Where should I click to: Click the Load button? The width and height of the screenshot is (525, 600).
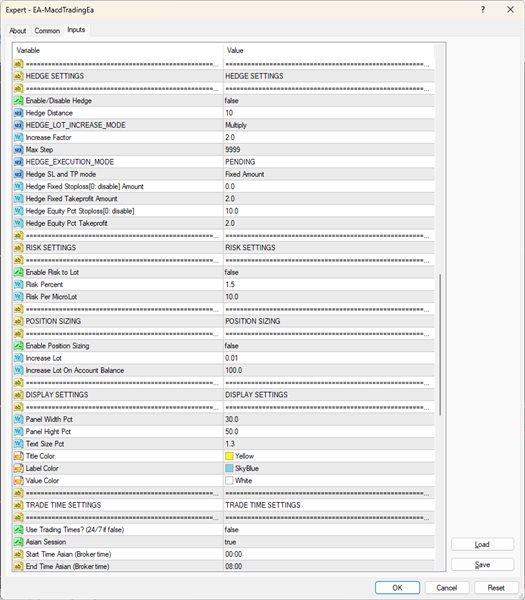coord(482,545)
